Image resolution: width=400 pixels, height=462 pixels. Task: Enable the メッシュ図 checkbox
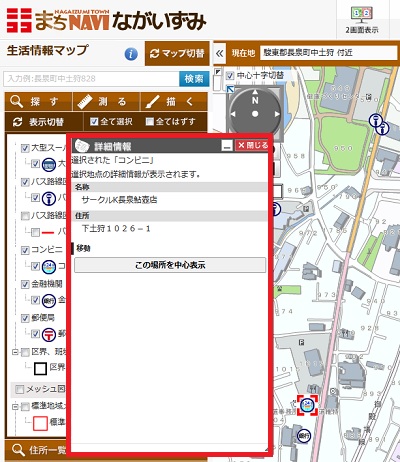pyautogui.click(x=20, y=389)
